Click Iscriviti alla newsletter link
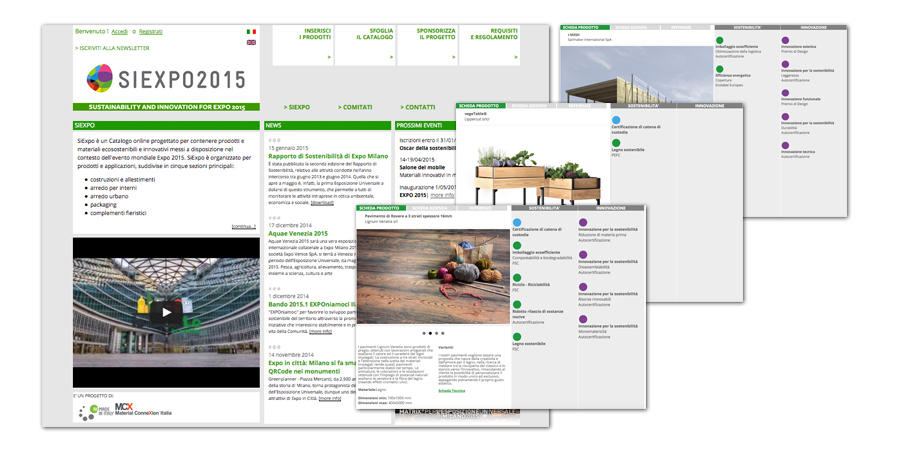 [112, 48]
